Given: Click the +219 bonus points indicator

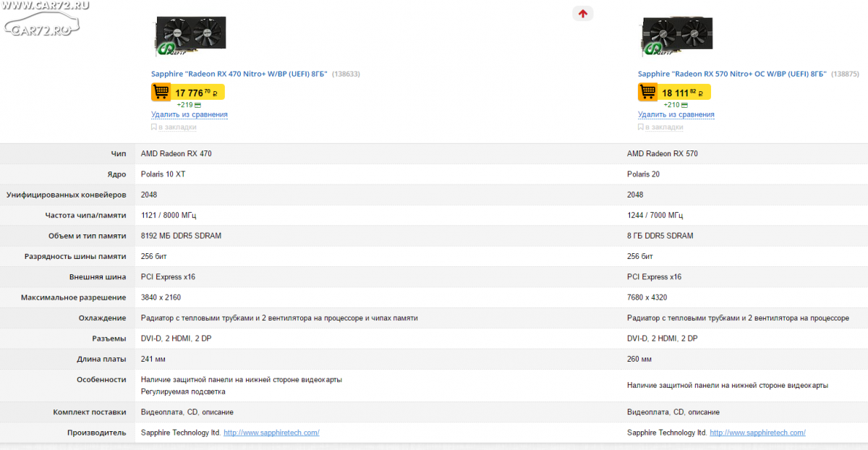Looking at the screenshot, I should (189, 105).
